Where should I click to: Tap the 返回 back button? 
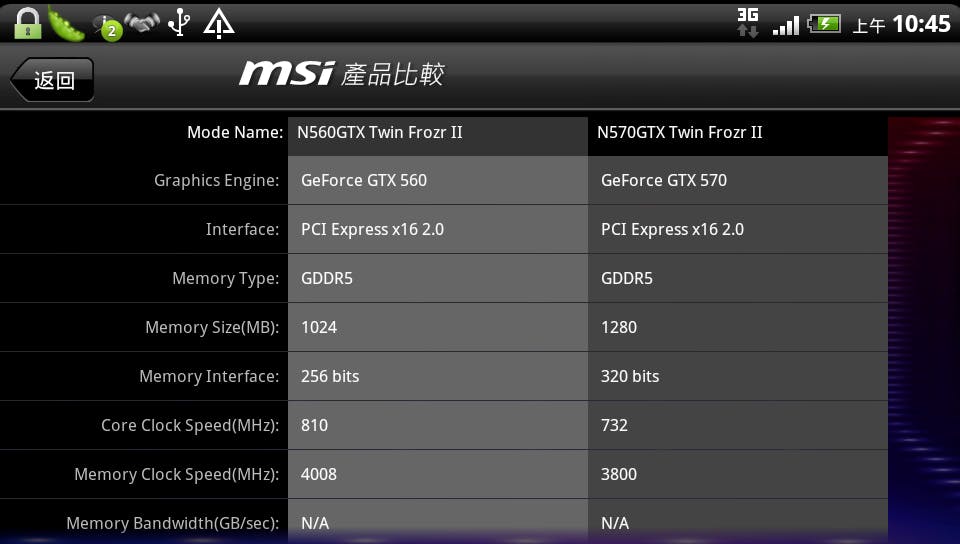coord(52,80)
